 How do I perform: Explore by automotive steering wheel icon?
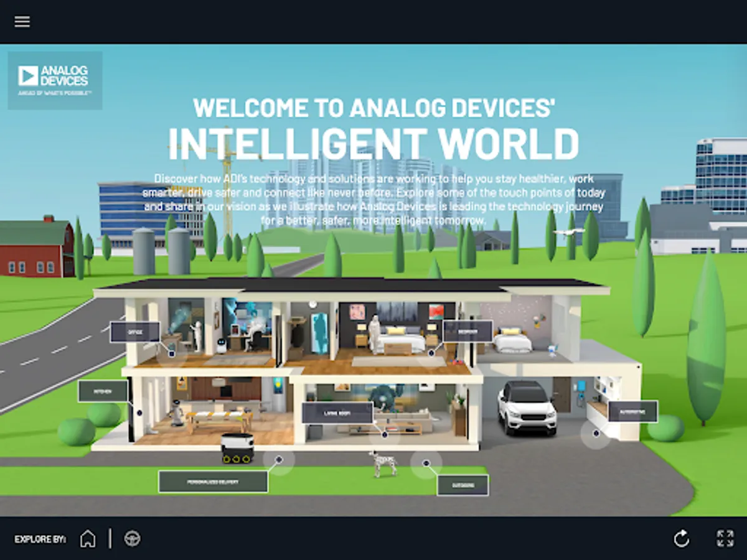(132, 538)
